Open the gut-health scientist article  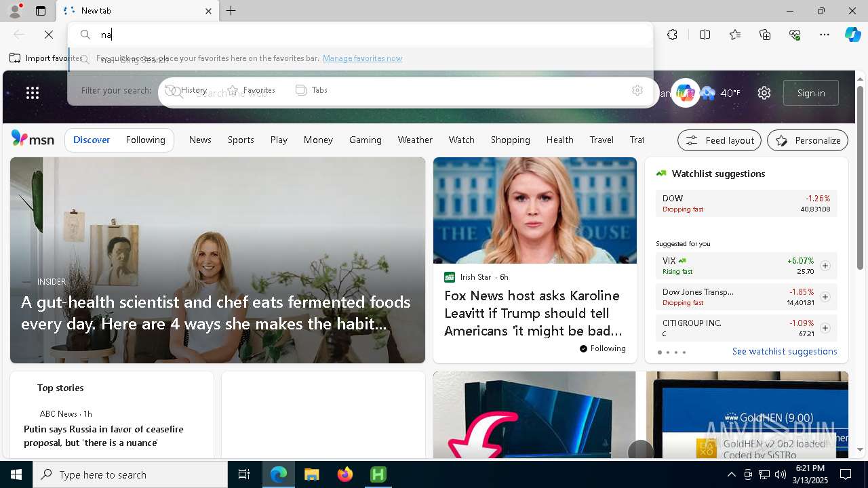[218, 260]
